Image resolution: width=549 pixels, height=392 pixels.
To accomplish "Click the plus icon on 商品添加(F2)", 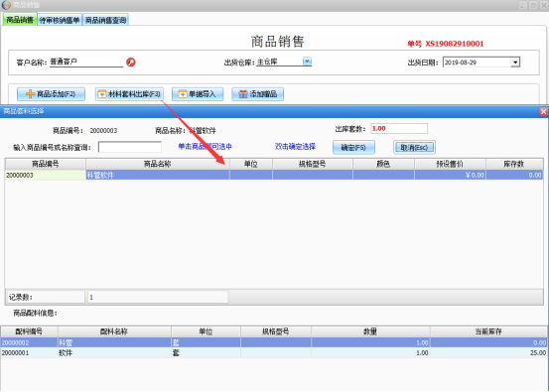I will 30,94.
